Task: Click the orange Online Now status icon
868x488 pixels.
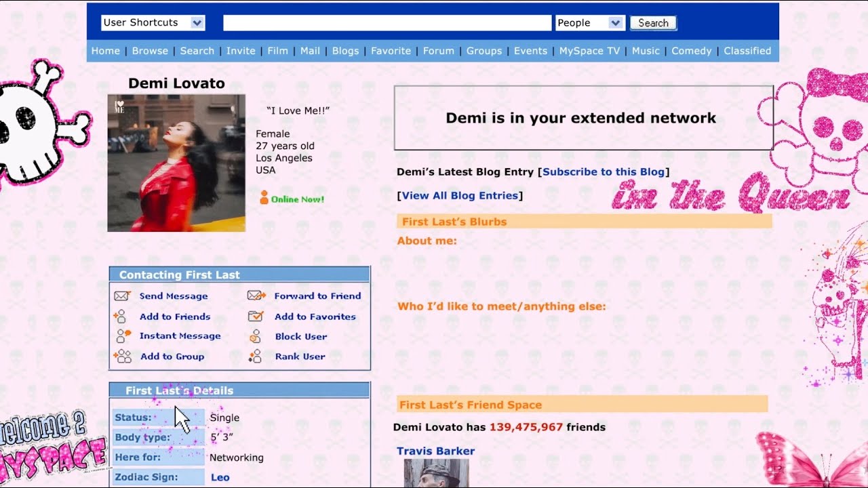Action: (x=264, y=198)
